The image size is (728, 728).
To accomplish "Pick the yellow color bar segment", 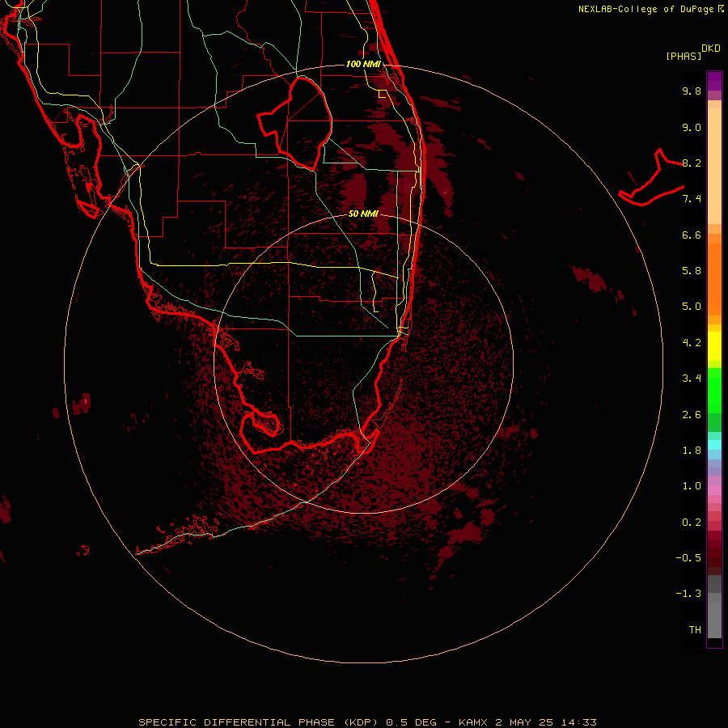I will coord(714,346).
